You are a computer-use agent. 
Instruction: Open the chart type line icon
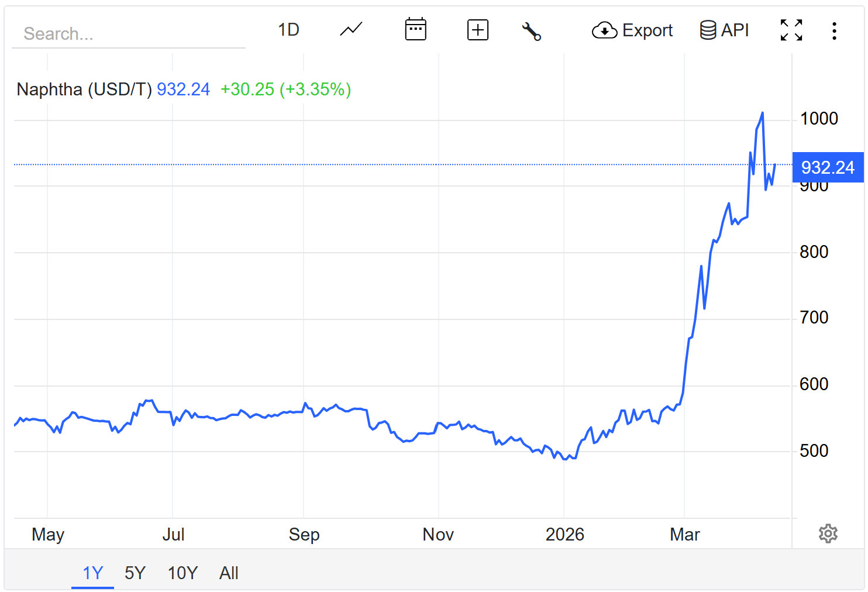pos(351,29)
